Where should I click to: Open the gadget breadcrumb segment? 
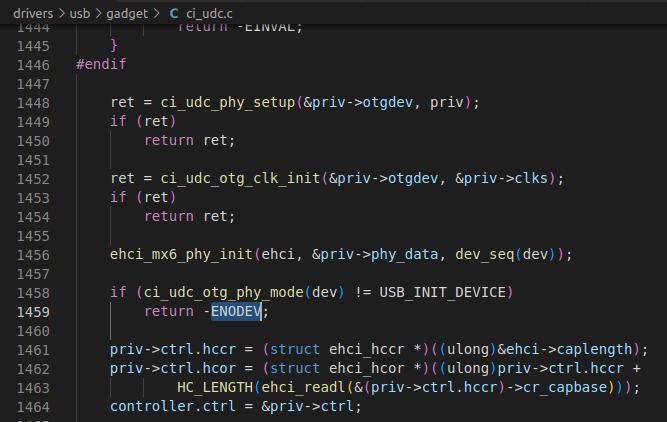(x=127, y=14)
